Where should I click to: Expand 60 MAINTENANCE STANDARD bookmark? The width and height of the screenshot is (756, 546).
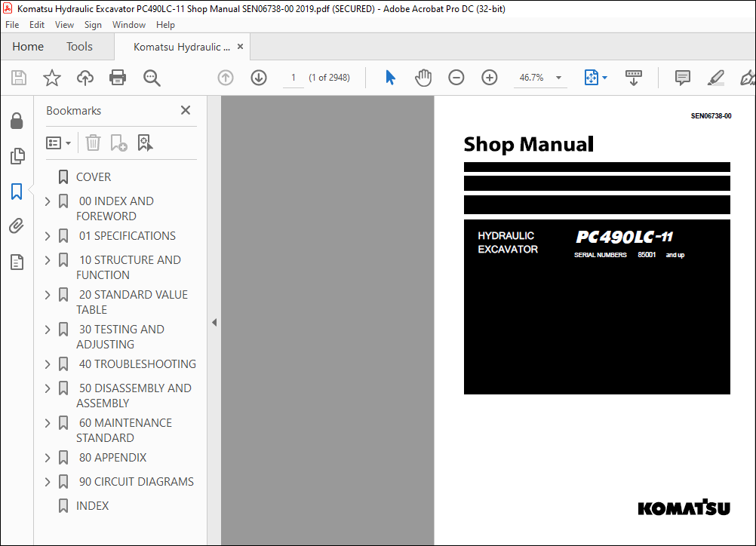[48, 423]
